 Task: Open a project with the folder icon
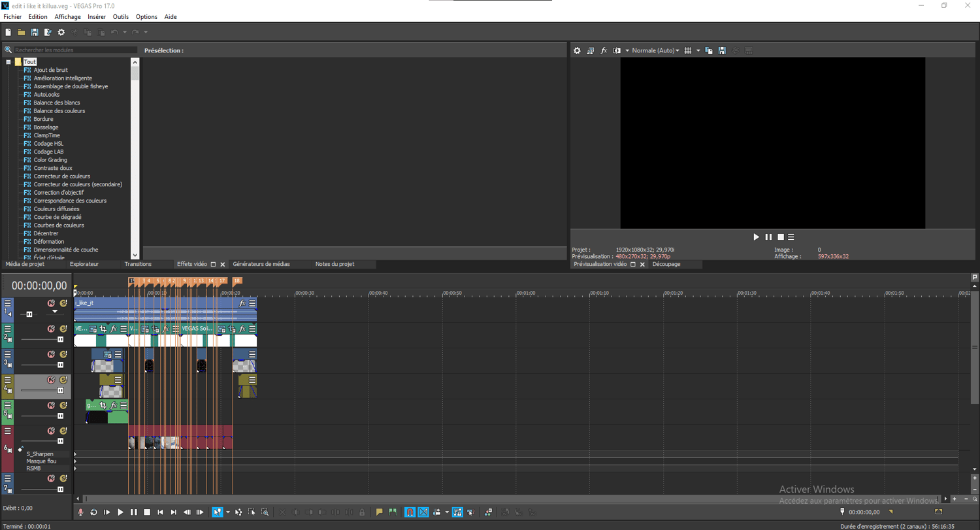(x=22, y=32)
